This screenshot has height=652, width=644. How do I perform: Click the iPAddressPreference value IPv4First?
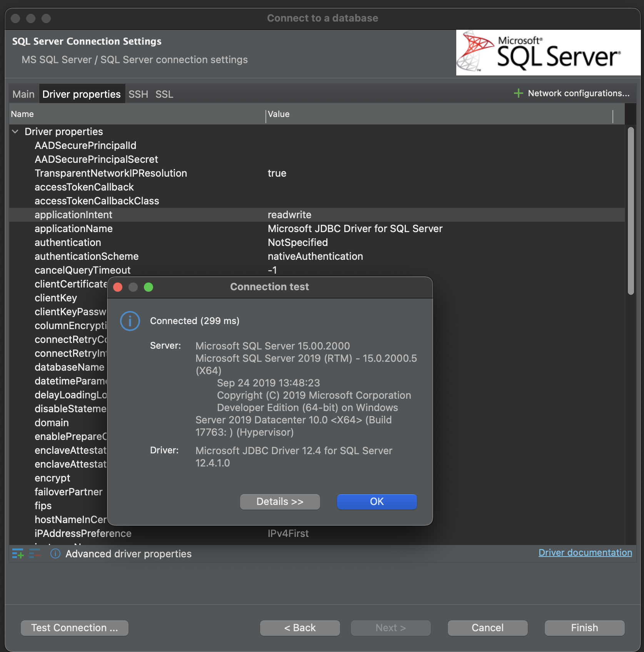289,533
